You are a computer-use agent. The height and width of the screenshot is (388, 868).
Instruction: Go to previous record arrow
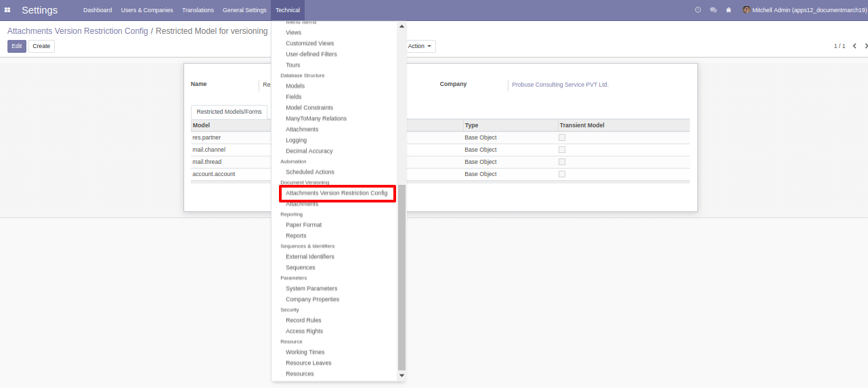click(x=854, y=46)
